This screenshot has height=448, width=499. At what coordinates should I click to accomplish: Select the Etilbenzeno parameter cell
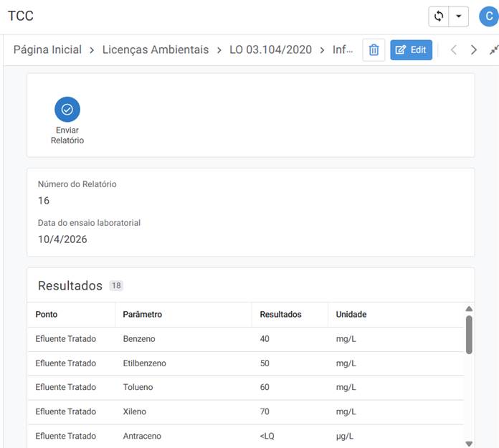tap(145, 363)
